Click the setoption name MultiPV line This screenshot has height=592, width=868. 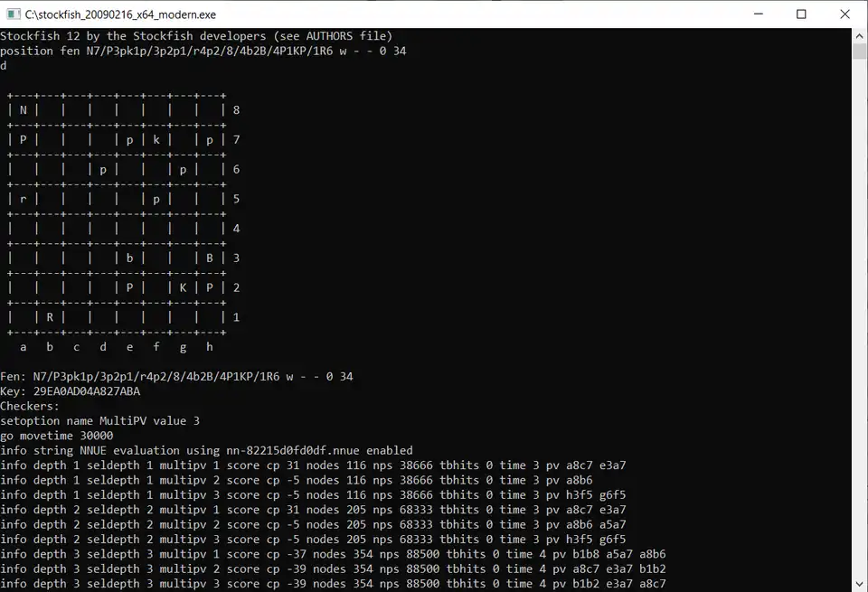tap(99, 420)
